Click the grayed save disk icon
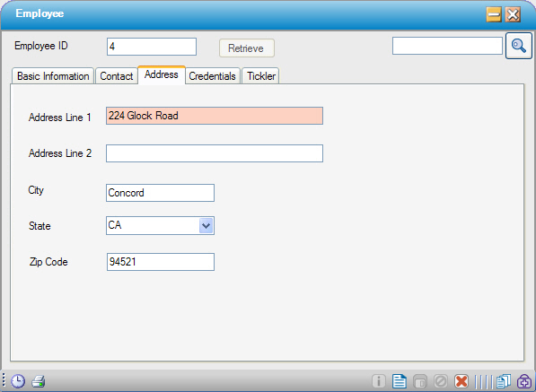Viewport: 536px width, 392px height. point(420,381)
